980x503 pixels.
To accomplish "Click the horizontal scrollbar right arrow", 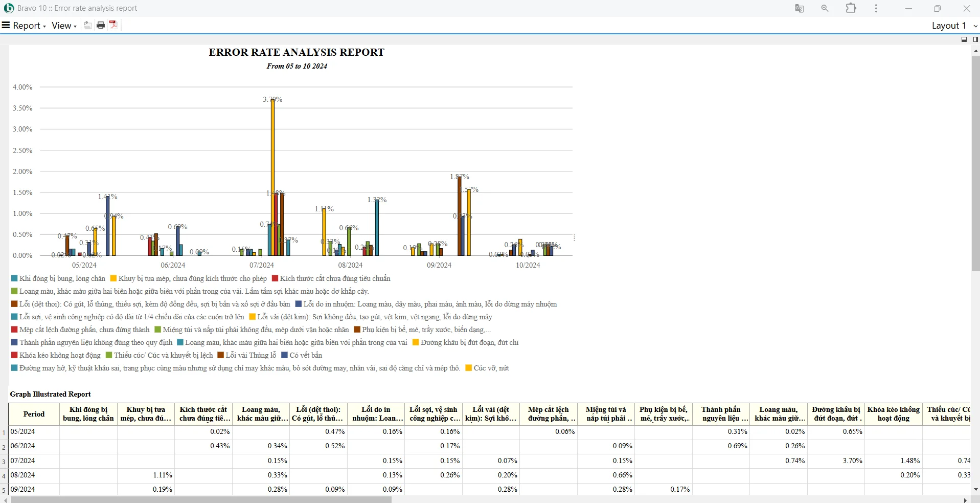I will click(x=965, y=500).
